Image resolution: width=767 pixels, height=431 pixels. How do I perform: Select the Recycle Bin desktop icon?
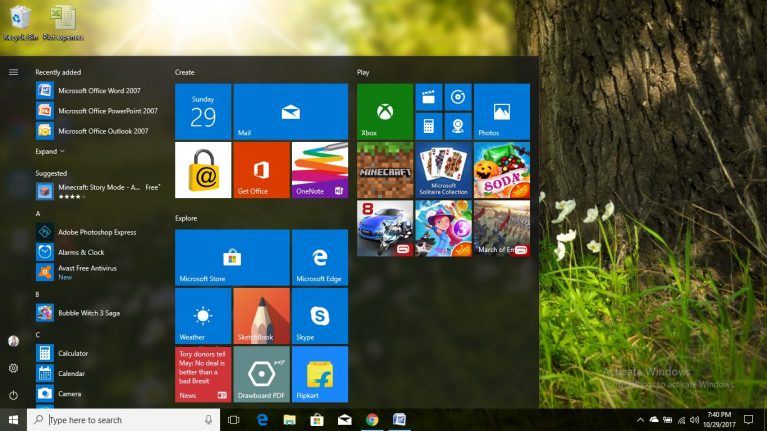click(20, 23)
